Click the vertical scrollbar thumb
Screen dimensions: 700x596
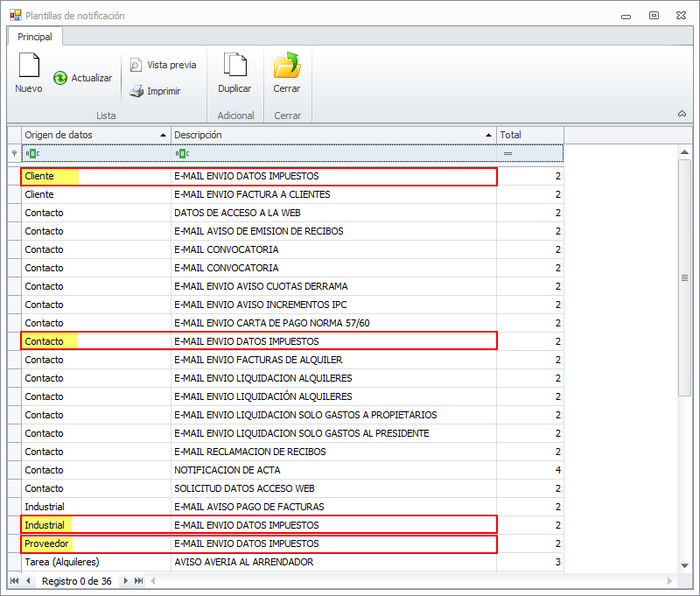tap(684, 277)
